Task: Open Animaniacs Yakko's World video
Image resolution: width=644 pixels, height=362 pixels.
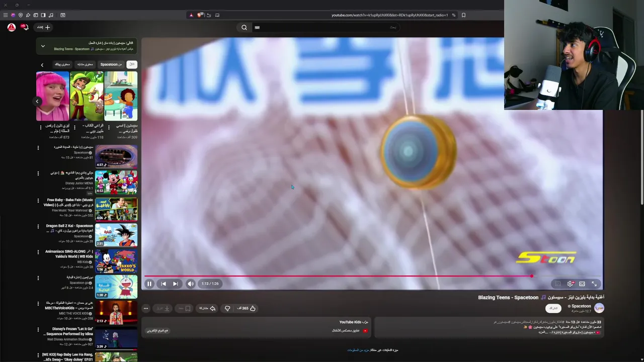Action: [116, 261]
